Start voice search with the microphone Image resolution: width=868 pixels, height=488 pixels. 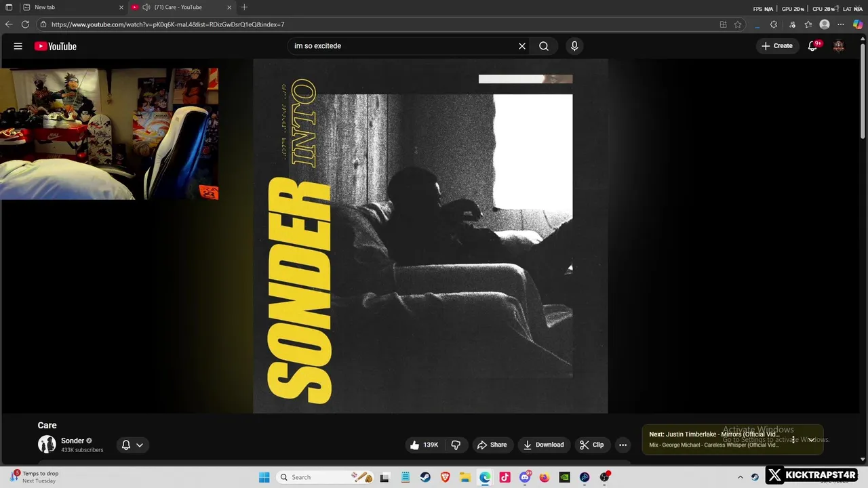[574, 46]
